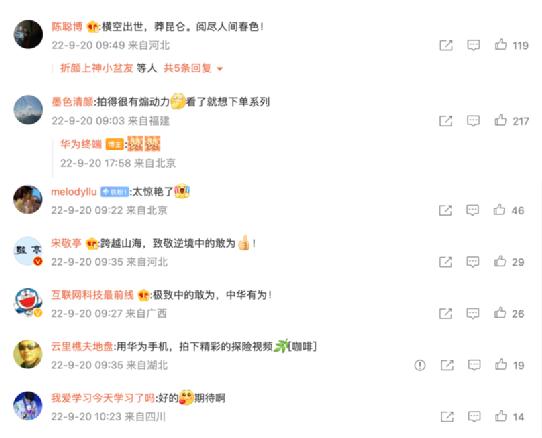Open melodyllu's profile by username
The height and width of the screenshot is (438, 542).
coord(74,192)
